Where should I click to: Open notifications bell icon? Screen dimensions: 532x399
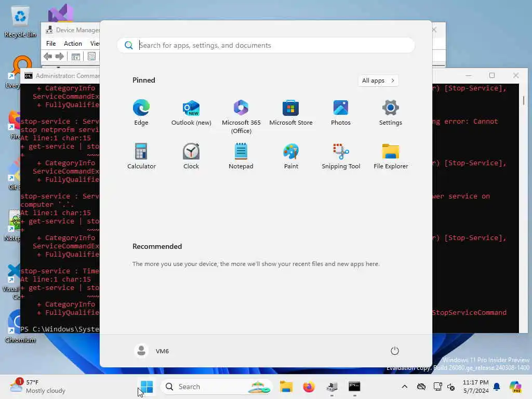click(497, 387)
